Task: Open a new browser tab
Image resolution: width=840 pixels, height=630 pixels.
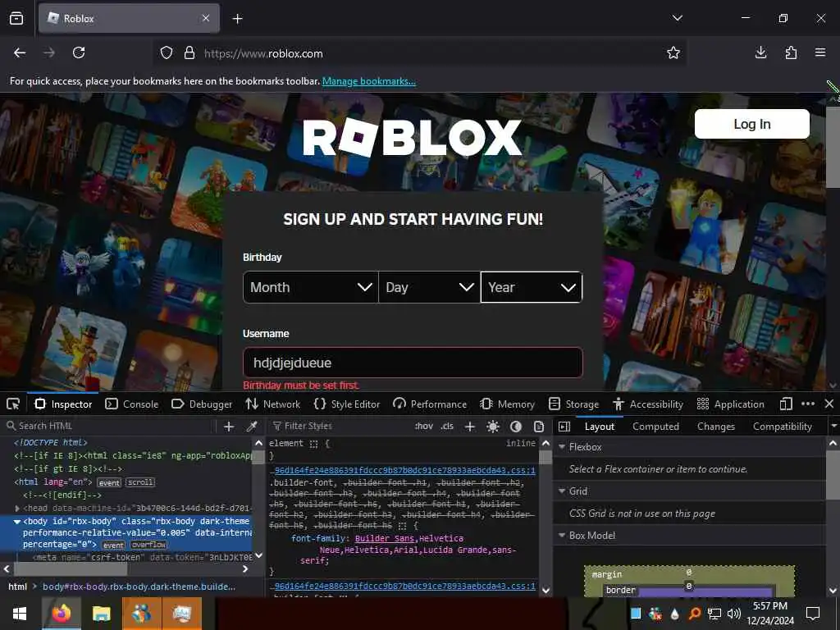Action: click(x=237, y=19)
